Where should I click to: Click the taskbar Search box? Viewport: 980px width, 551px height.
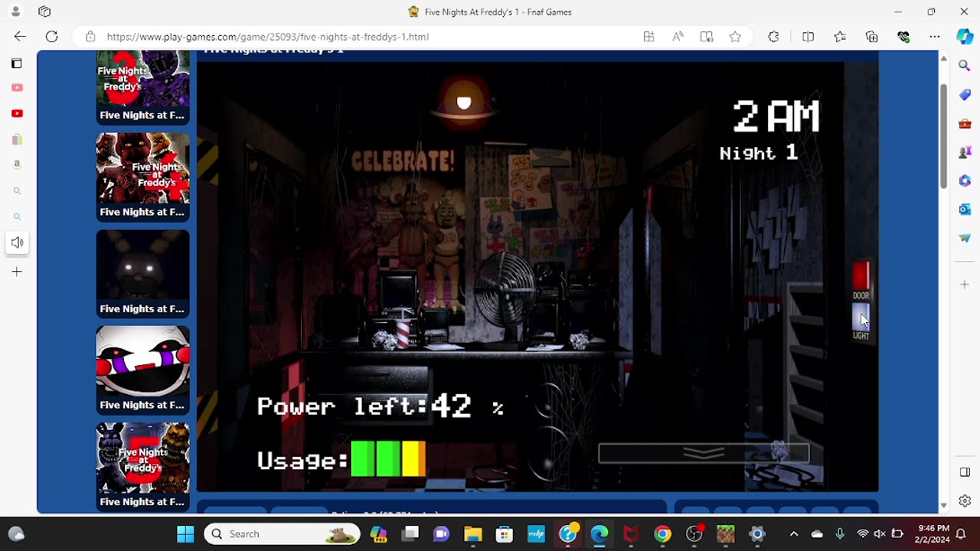point(282,534)
